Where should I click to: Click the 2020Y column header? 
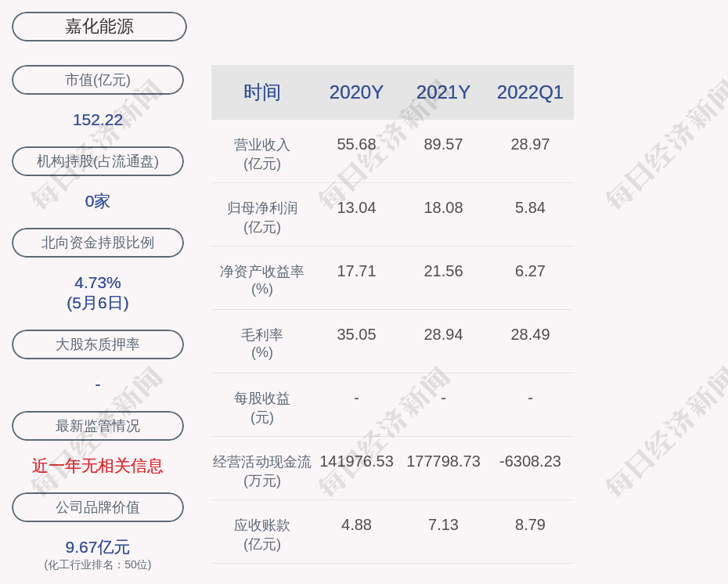357,92
